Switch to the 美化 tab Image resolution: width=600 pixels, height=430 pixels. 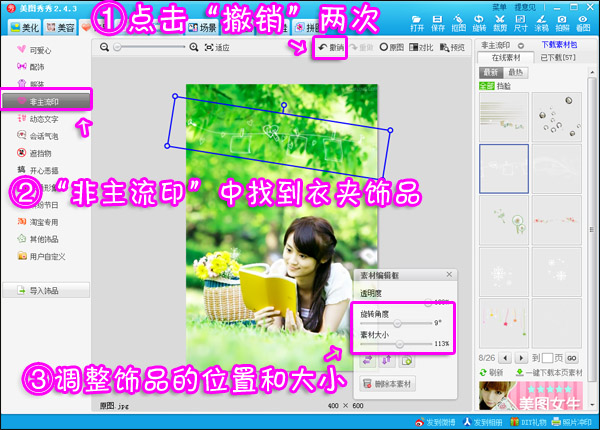pos(22,27)
